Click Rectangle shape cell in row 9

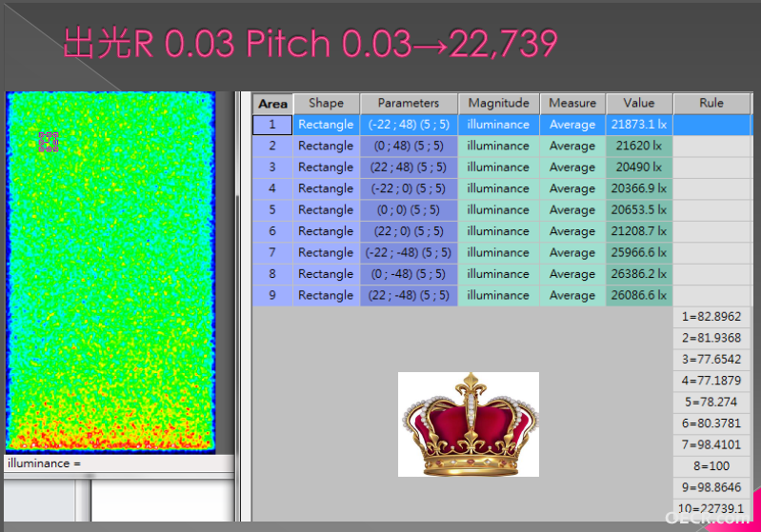coord(326,295)
